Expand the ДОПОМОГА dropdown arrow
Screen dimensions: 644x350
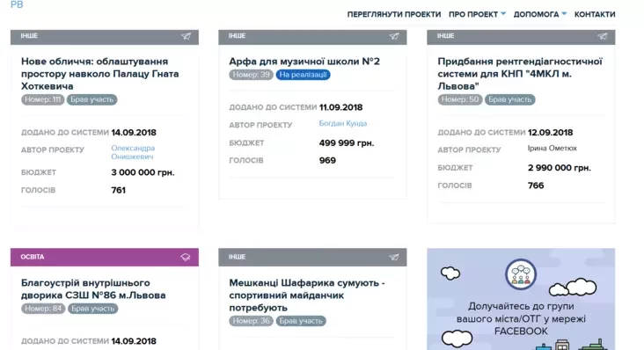point(564,14)
